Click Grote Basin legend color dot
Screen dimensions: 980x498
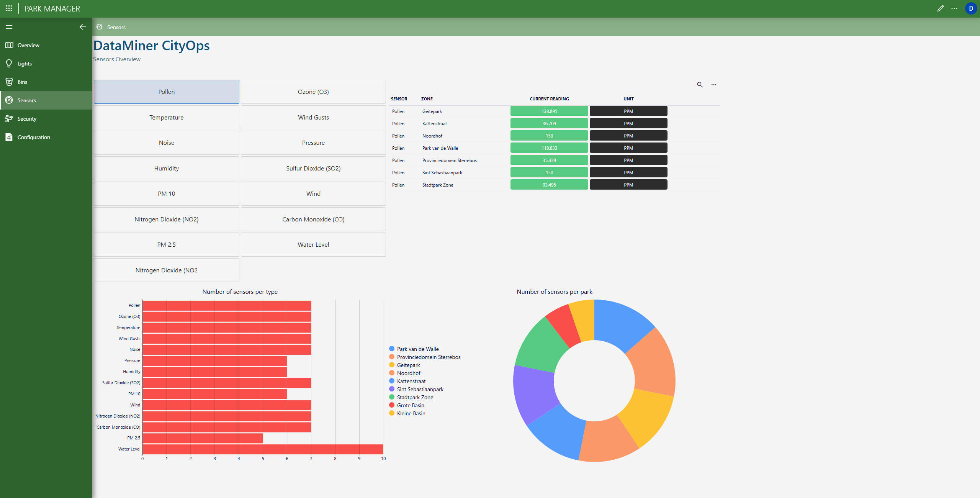tap(392, 405)
